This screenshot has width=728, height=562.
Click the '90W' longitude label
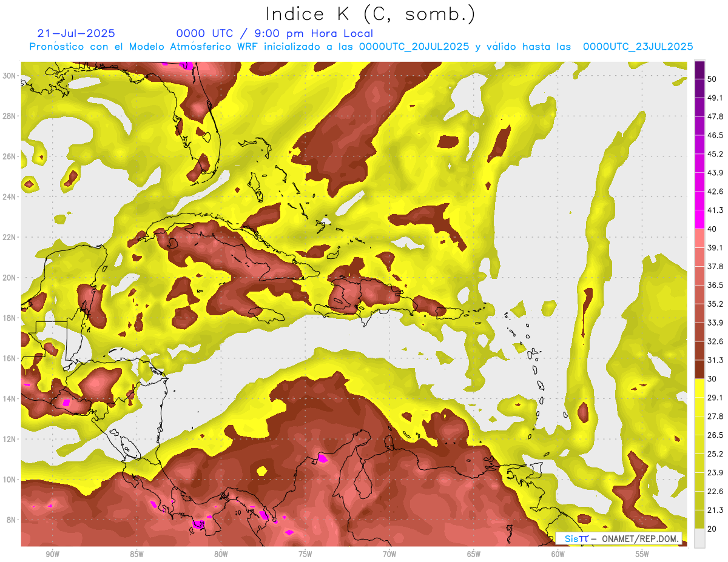[52, 554]
